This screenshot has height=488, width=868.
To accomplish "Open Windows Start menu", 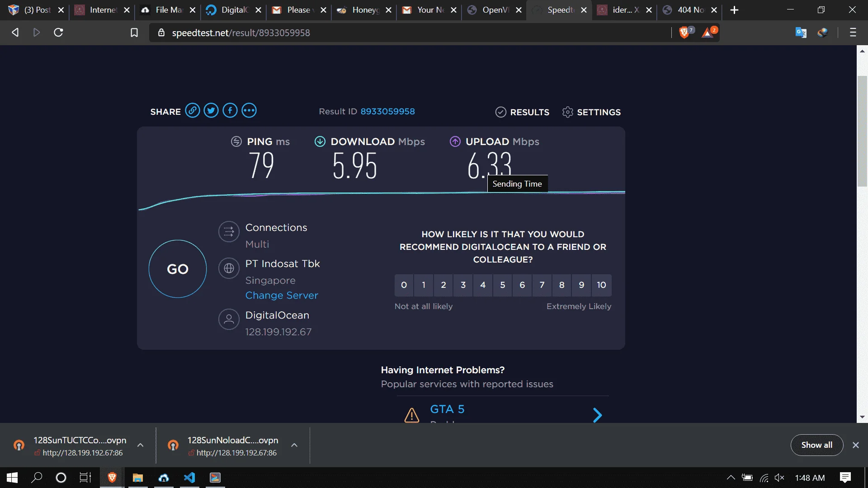I will 12,478.
